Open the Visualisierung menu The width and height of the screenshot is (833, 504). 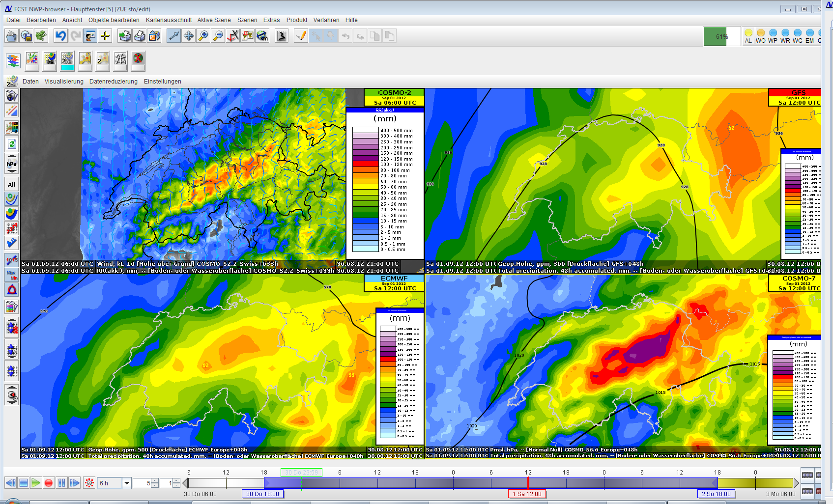[x=64, y=82]
